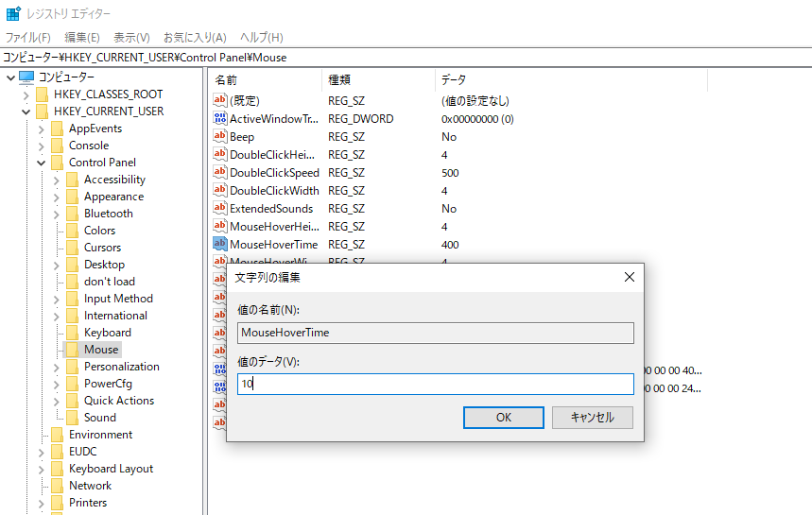This screenshot has height=515, width=812.
Task: Click the 名前 column header
Action: pos(265,79)
